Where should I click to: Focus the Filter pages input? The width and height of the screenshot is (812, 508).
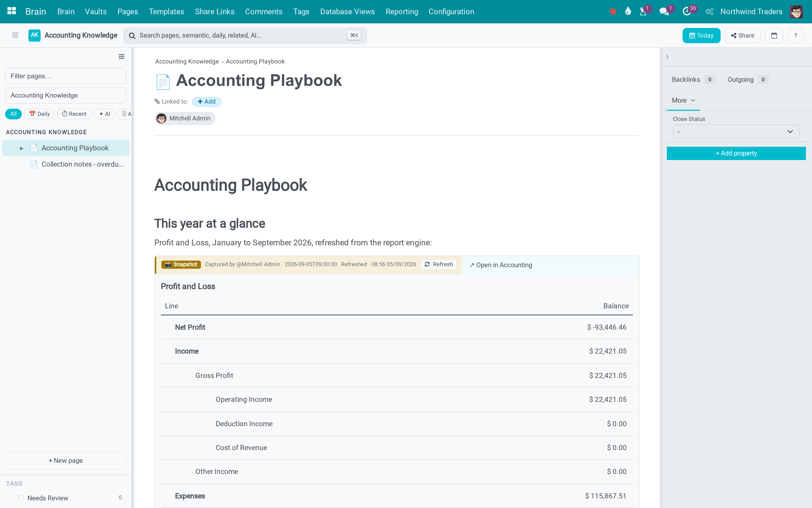coord(66,76)
